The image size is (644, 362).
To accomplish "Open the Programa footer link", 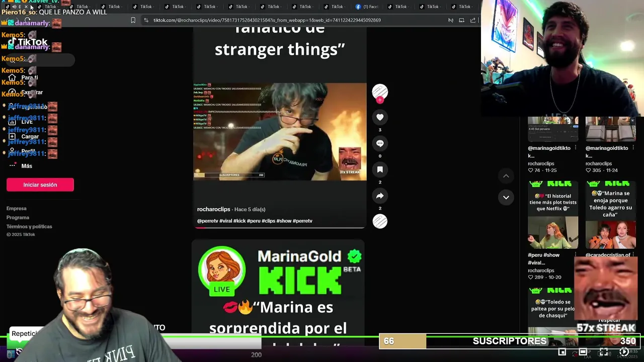I will (x=18, y=217).
